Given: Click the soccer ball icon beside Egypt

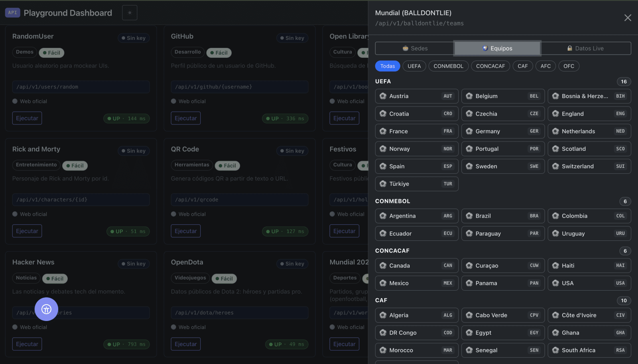Looking at the screenshot, I should pyautogui.click(x=469, y=333).
